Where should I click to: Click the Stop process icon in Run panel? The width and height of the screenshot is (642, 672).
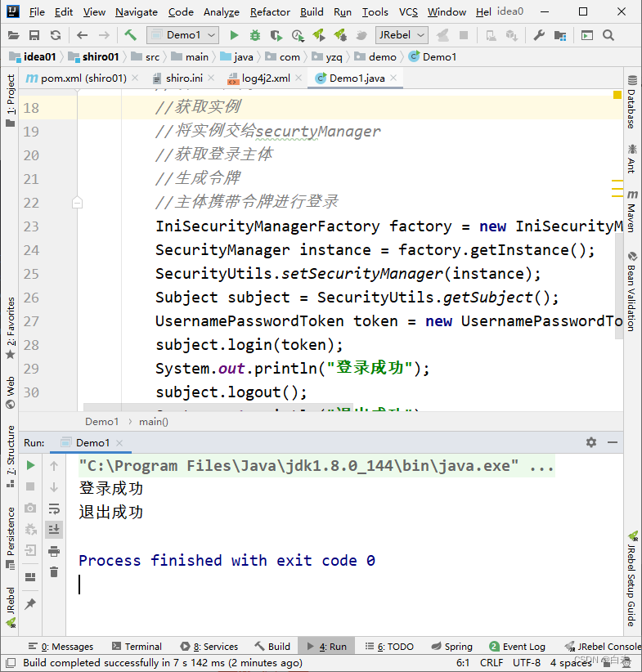tap(30, 486)
